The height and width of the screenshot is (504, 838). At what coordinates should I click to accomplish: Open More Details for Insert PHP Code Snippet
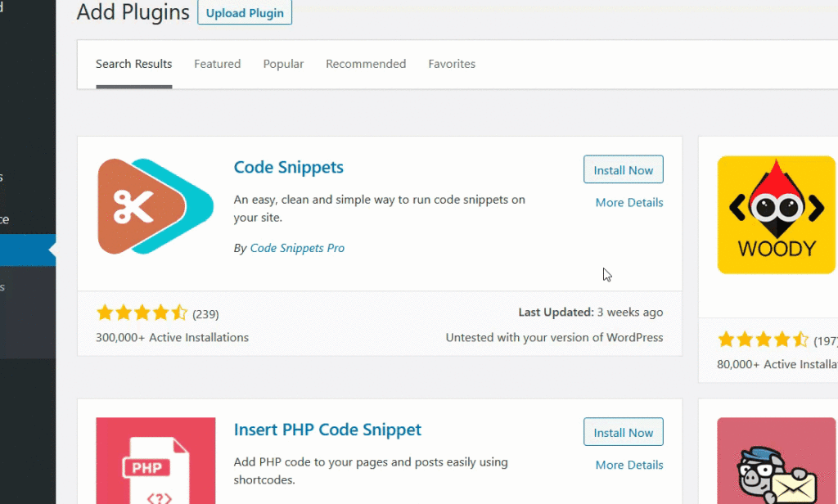pyautogui.click(x=628, y=465)
